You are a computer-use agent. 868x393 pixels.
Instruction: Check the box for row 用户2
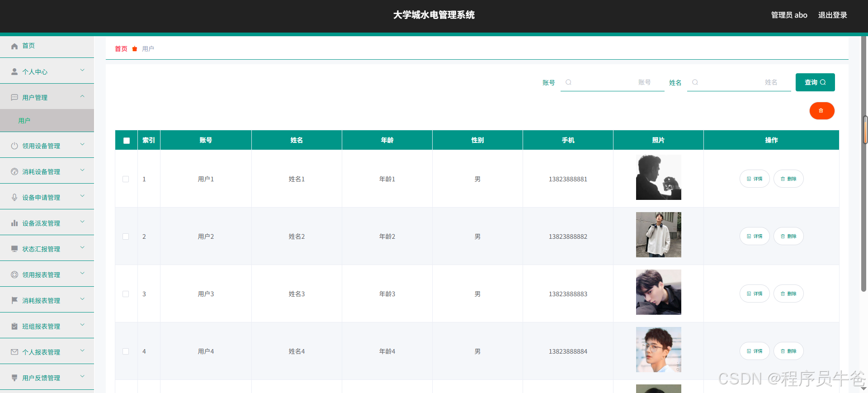click(126, 237)
